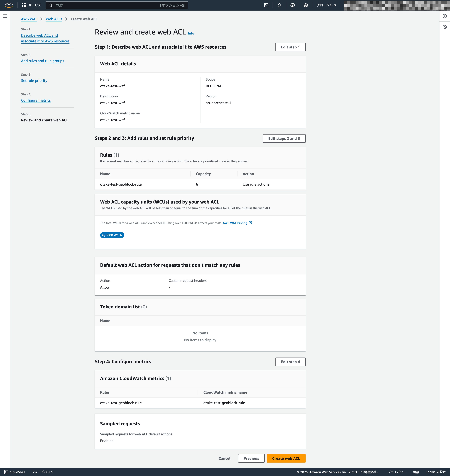The height and width of the screenshot is (476, 450).
Task: Open the help question mark icon
Action: [292, 5]
